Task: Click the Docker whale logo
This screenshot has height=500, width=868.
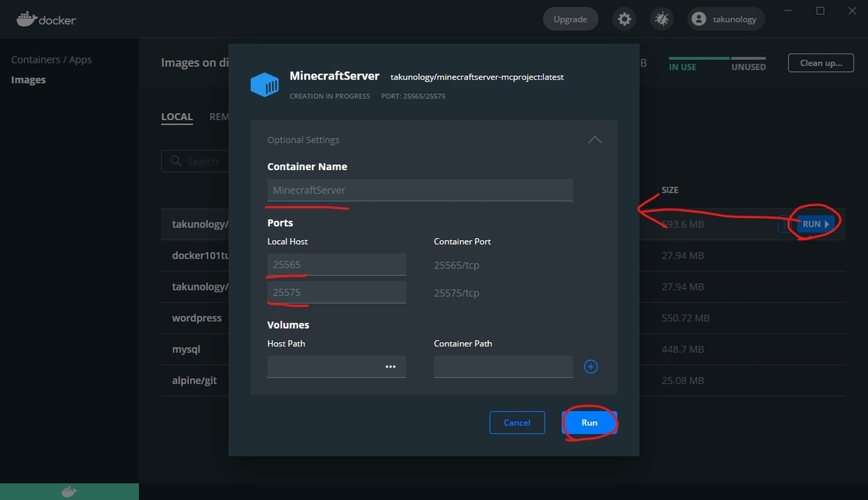Action: (x=46, y=20)
